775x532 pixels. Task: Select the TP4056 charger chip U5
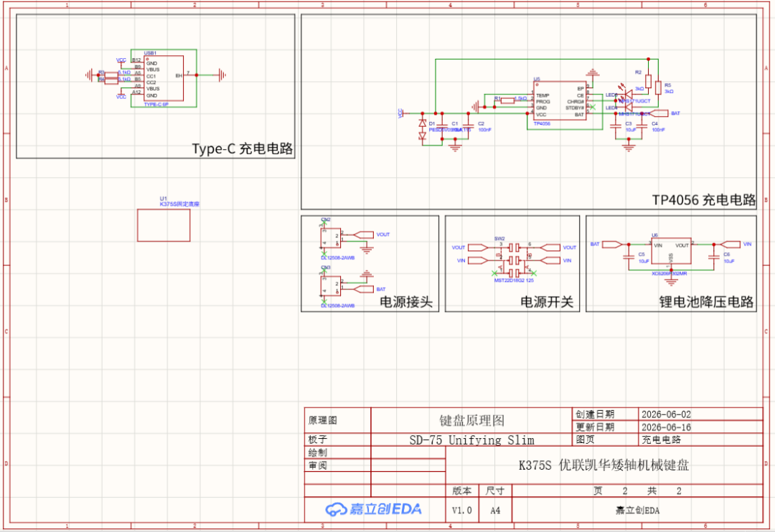point(560,101)
